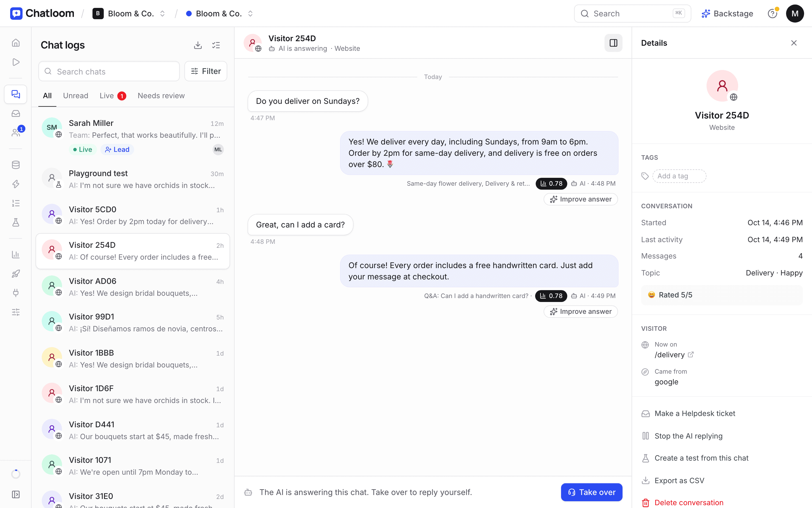Image resolution: width=812 pixels, height=508 pixels.
Task: Open the rocket Deploy sidebar icon
Action: coord(16,273)
